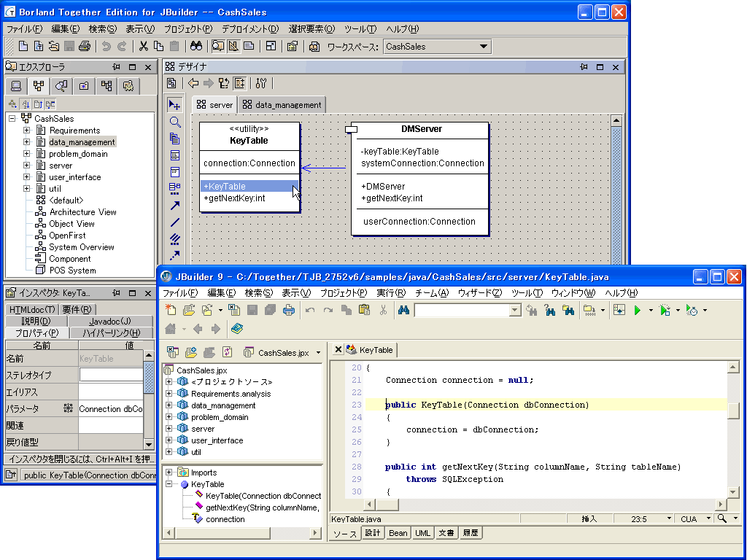Click the back arrow in Designer toolbar
The width and height of the screenshot is (747, 560).
point(193,83)
